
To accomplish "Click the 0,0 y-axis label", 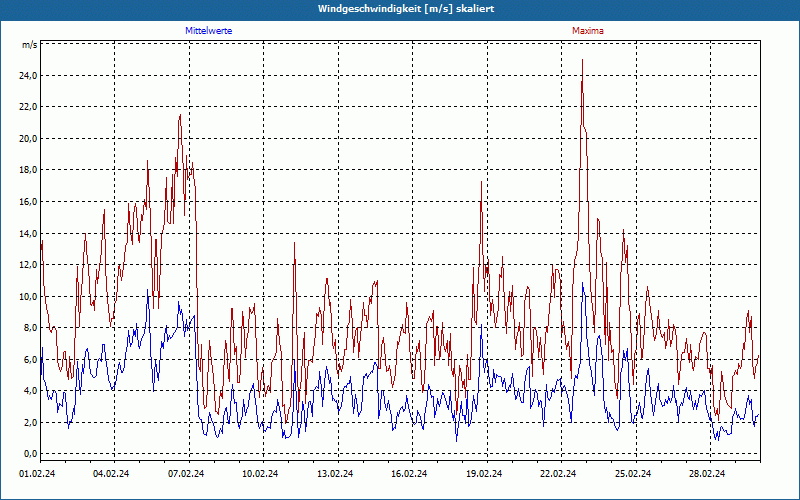I will [31, 454].
